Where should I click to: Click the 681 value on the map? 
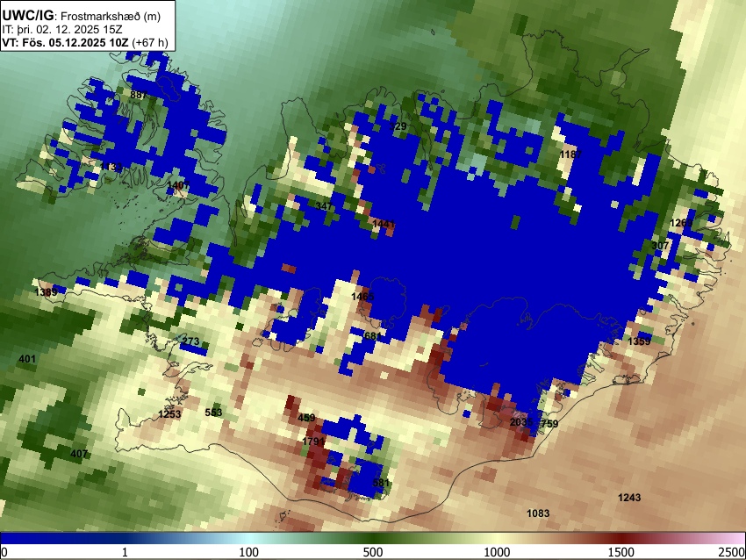pos(372,336)
